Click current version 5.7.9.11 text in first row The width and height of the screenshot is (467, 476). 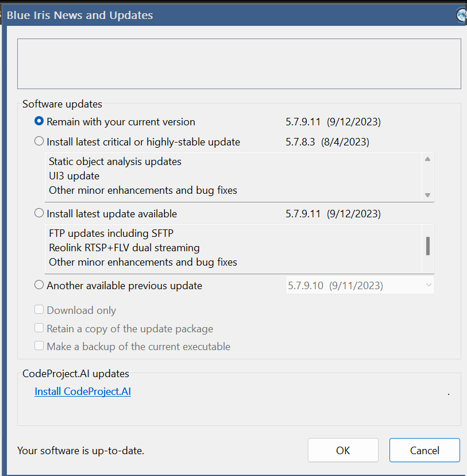click(x=333, y=122)
